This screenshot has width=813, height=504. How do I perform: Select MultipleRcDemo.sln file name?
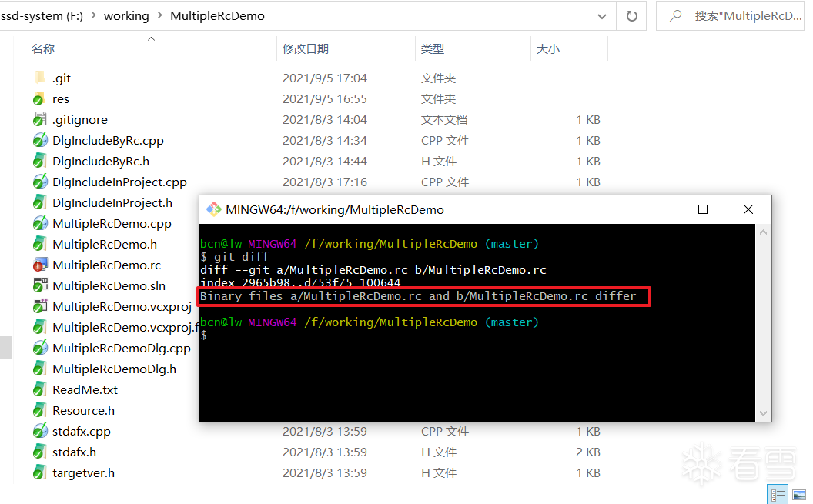109,285
